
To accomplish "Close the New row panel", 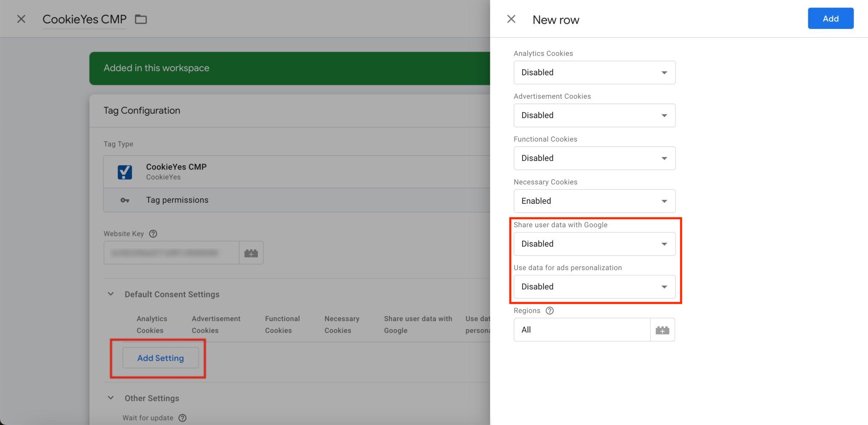I will point(511,19).
